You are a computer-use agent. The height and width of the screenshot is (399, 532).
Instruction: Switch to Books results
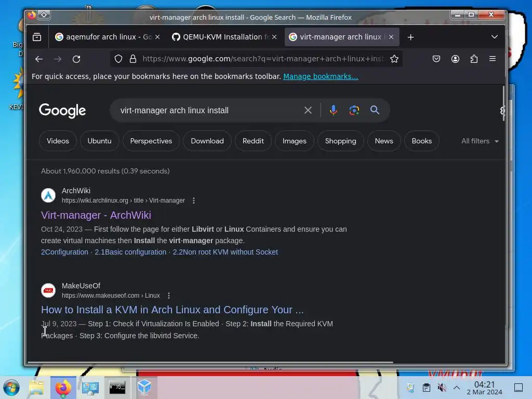click(x=422, y=141)
